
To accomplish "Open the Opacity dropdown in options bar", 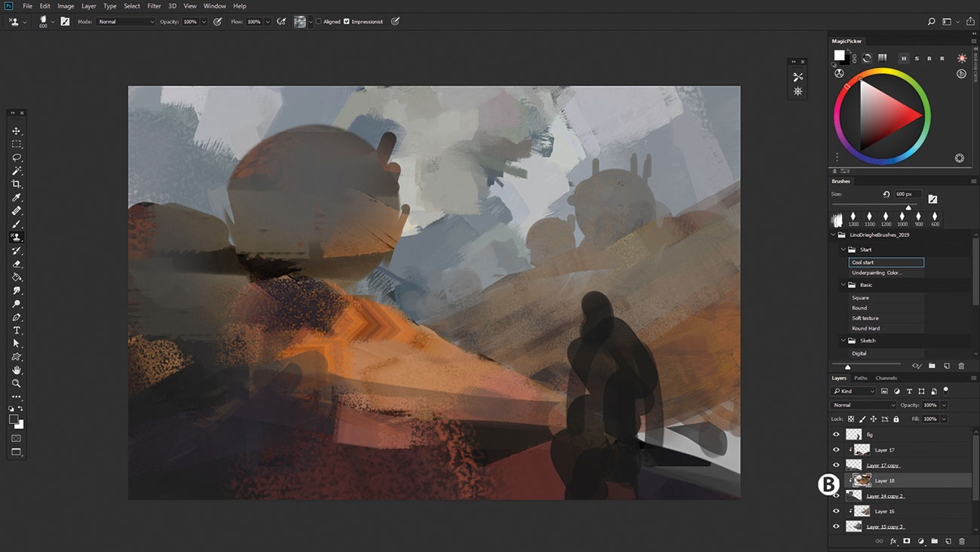I will [204, 22].
